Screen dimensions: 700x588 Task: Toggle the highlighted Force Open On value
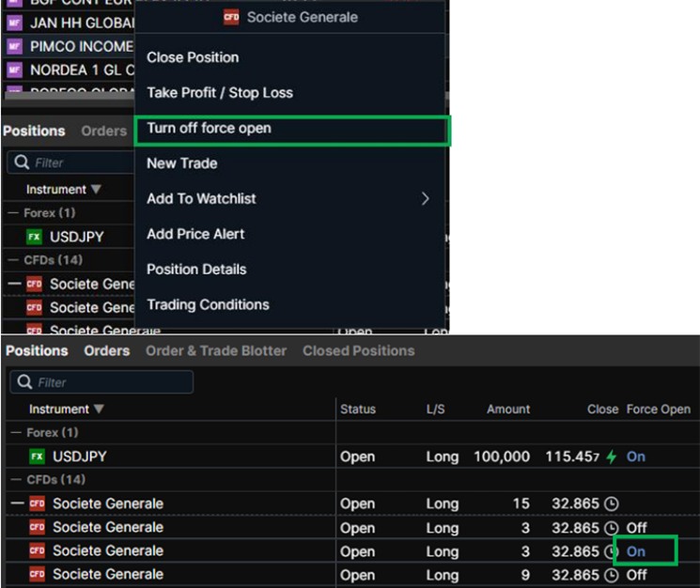[x=636, y=551]
